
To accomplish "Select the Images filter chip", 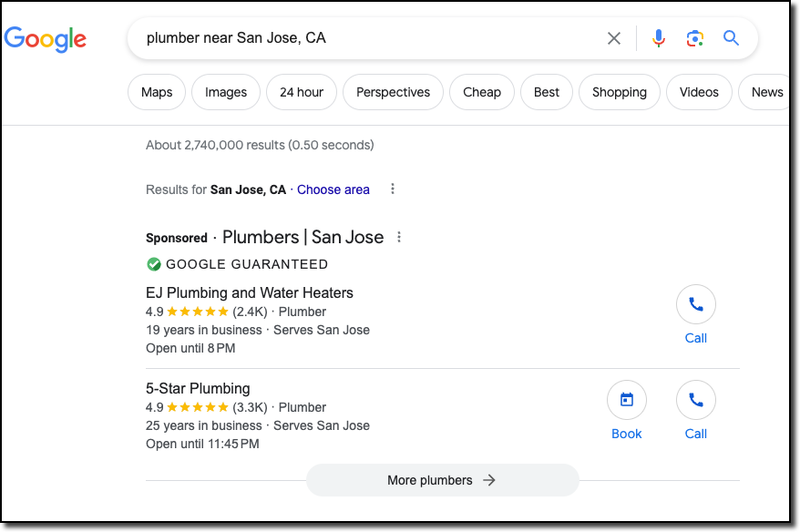I will 225,92.
